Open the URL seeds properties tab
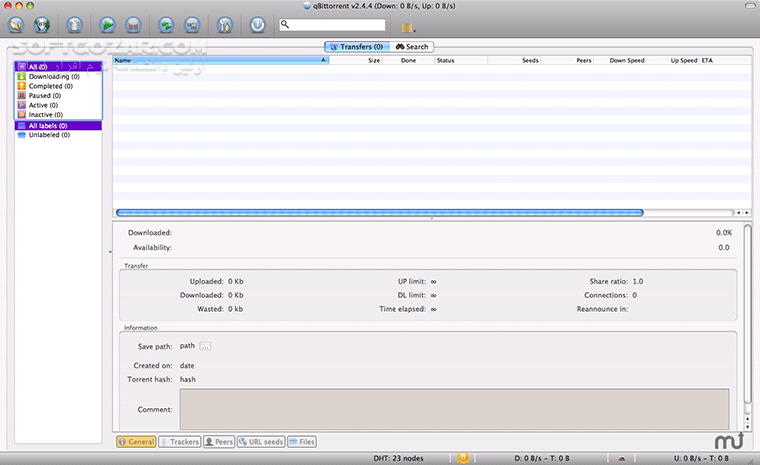 [261, 442]
